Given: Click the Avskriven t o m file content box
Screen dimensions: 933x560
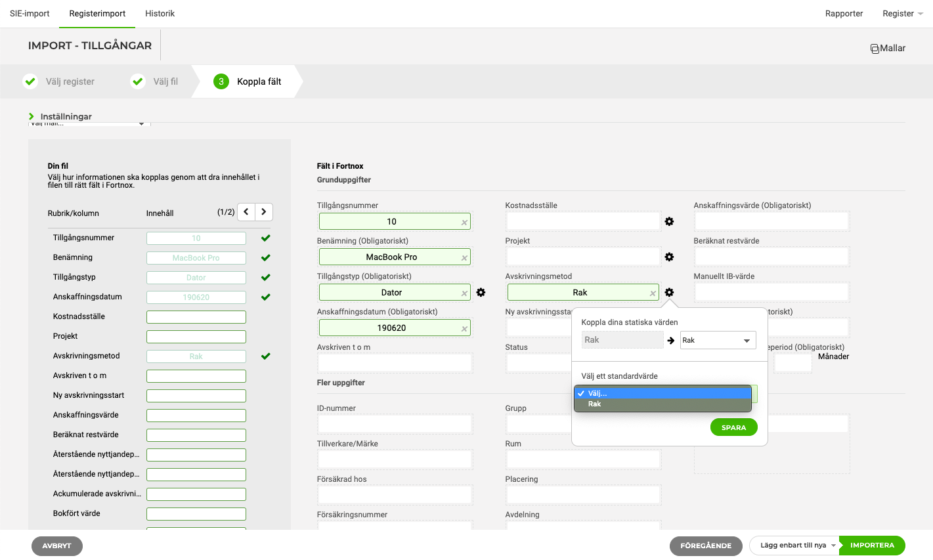Looking at the screenshot, I should tap(196, 376).
